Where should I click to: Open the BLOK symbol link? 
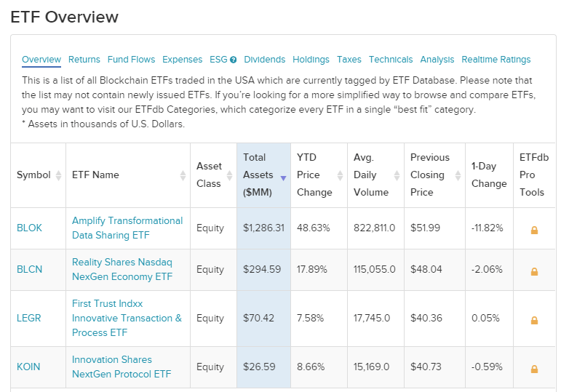(30, 228)
